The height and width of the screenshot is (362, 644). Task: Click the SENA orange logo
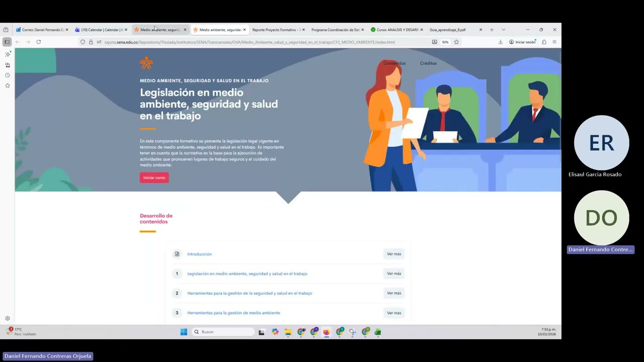pos(146,63)
